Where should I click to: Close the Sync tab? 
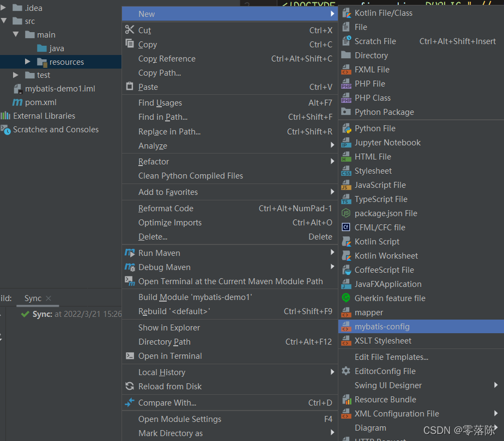[48, 298]
